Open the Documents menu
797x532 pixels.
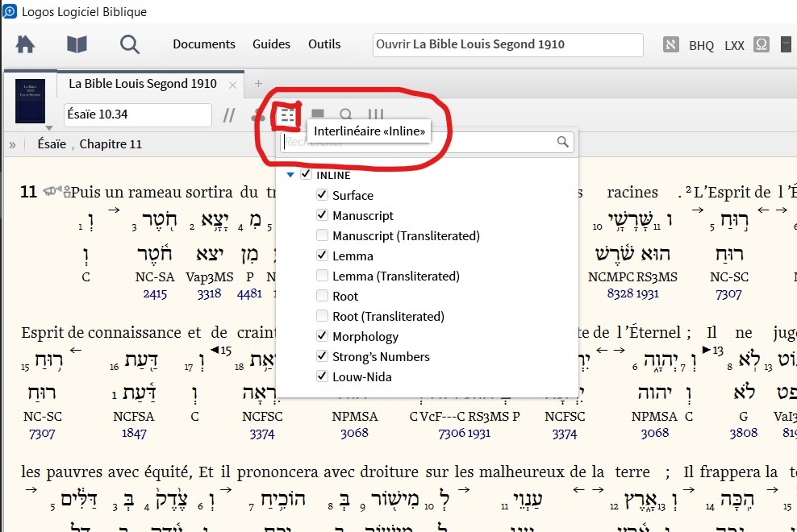tap(204, 44)
